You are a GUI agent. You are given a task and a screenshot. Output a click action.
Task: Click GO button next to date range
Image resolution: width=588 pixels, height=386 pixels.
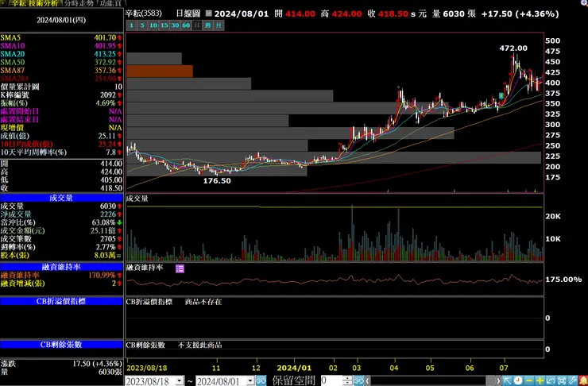261,381
